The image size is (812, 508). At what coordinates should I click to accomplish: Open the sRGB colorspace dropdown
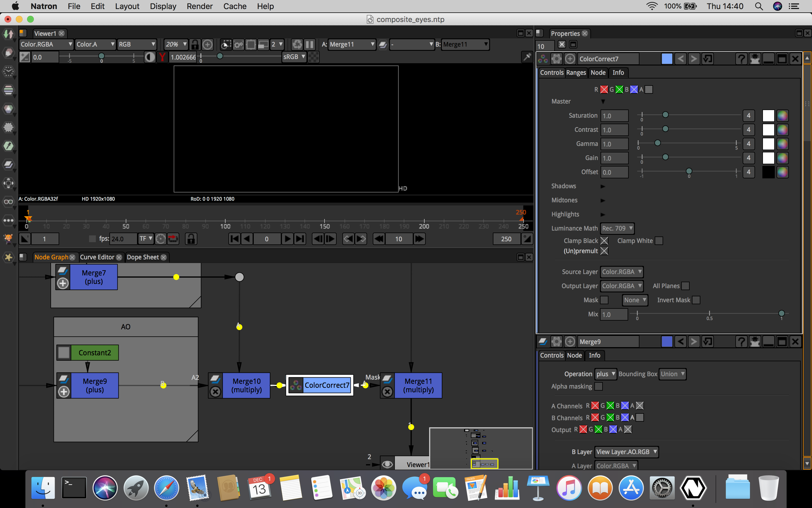click(x=294, y=57)
